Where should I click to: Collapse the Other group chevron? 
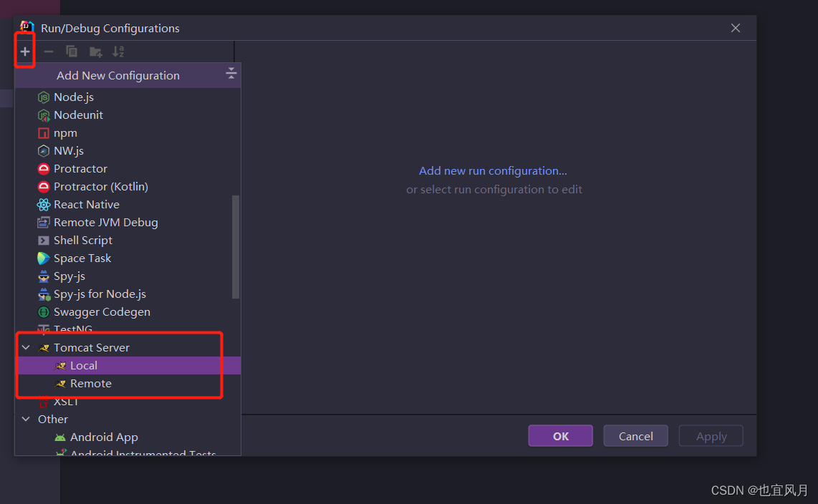tap(26, 419)
